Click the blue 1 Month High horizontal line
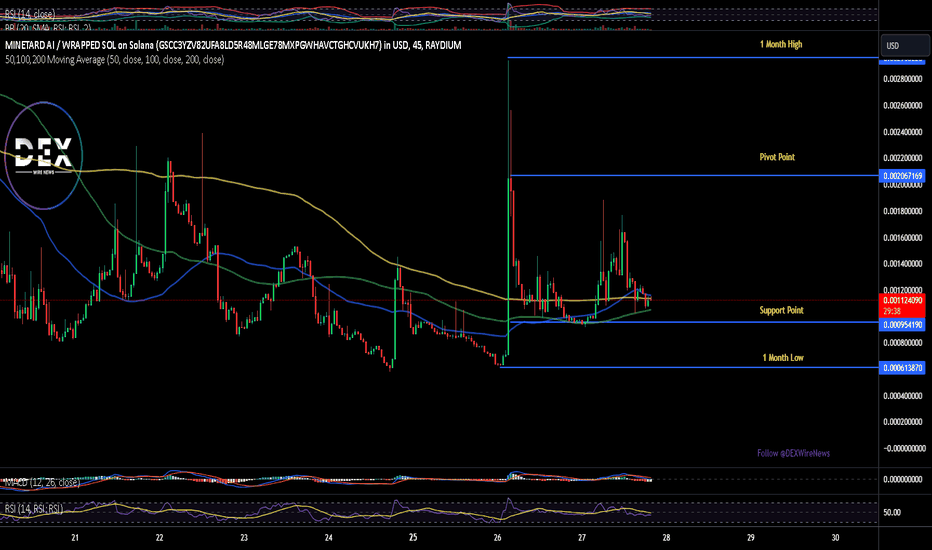 [692, 58]
